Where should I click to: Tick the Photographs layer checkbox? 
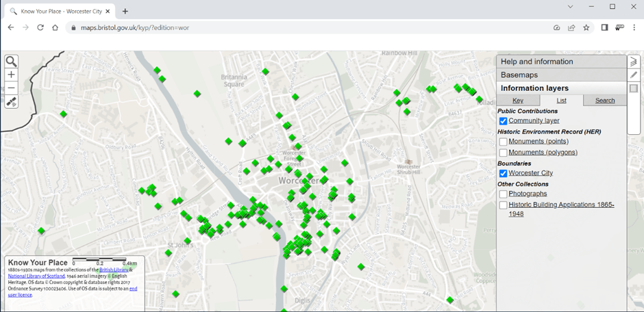click(x=503, y=194)
